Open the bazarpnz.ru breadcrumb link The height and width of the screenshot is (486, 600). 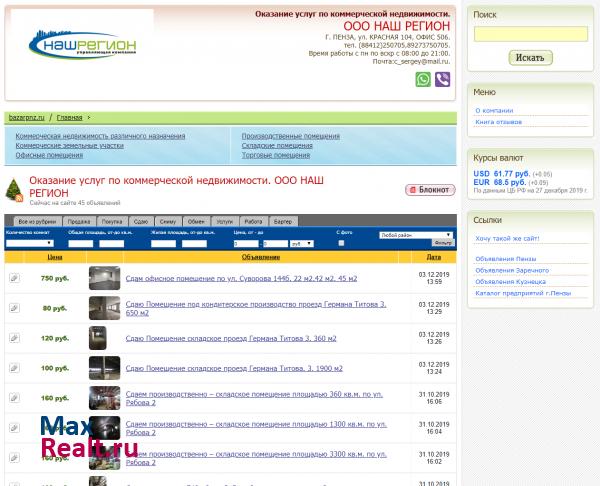pos(26,117)
